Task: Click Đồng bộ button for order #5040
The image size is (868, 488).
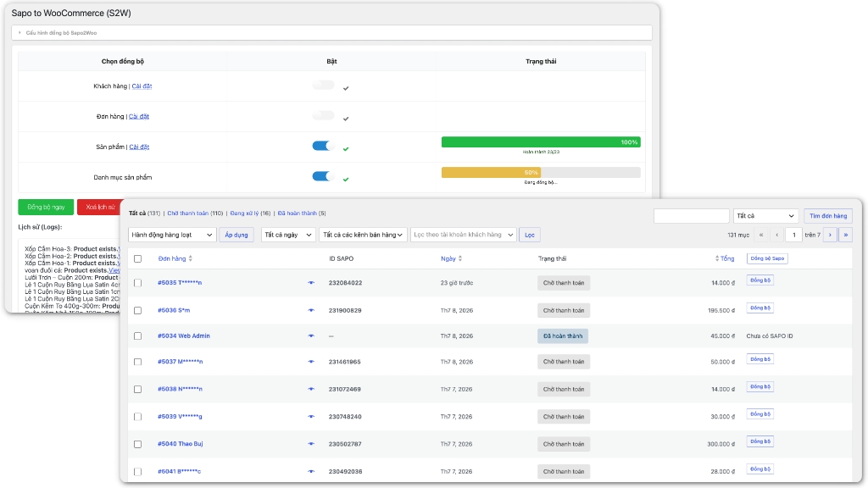Action: click(x=760, y=441)
